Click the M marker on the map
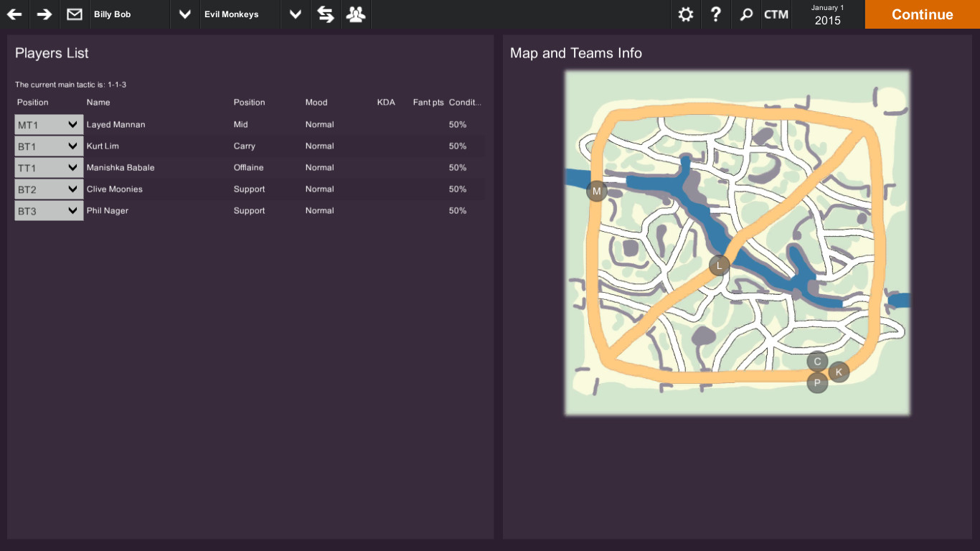Viewport: 980px width, 551px height. pos(596,191)
